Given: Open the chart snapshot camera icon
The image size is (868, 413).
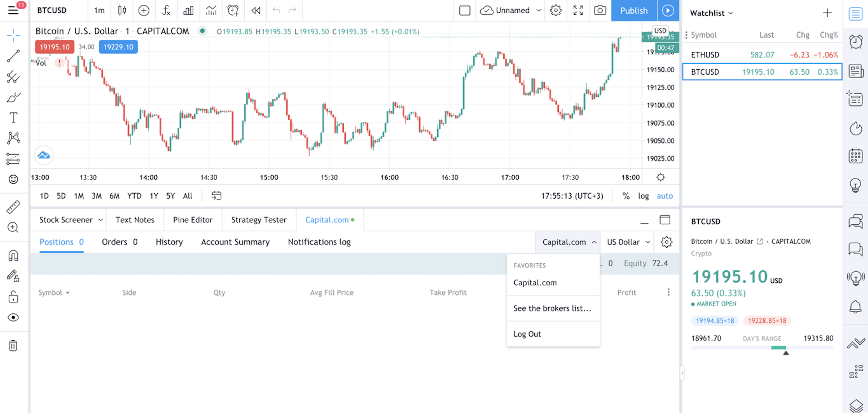Looking at the screenshot, I should click(x=600, y=10).
